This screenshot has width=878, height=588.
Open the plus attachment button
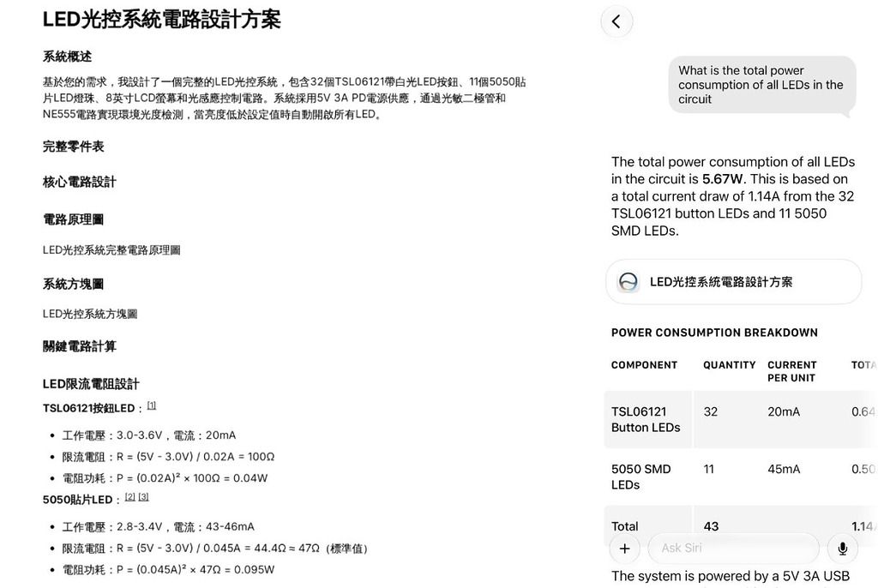point(625,549)
